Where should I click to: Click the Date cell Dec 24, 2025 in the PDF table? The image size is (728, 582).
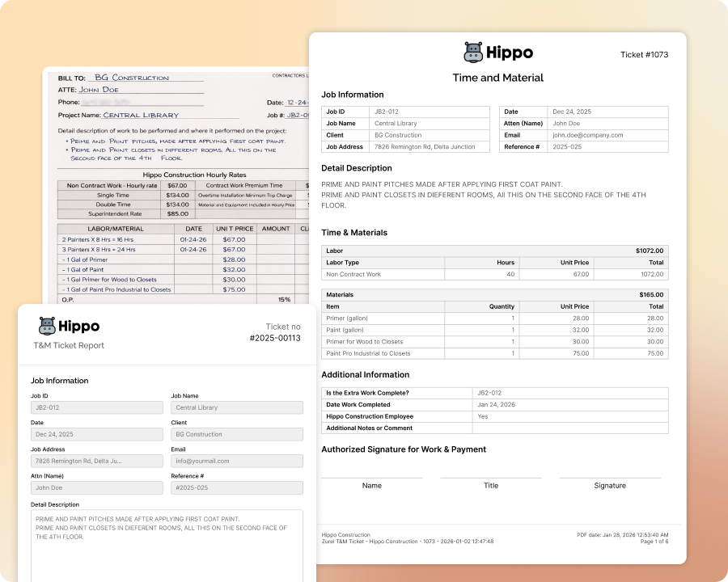click(607, 112)
